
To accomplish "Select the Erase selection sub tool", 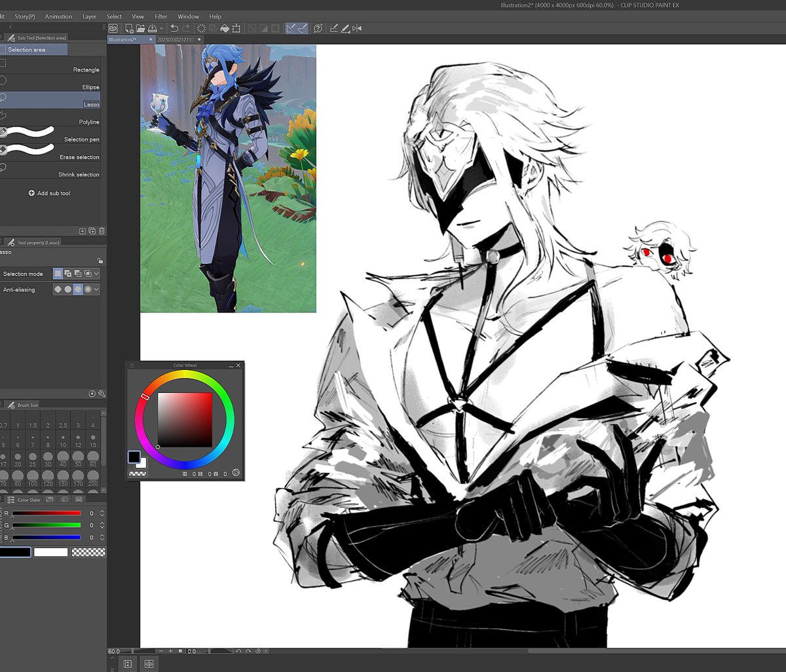I will [50, 153].
